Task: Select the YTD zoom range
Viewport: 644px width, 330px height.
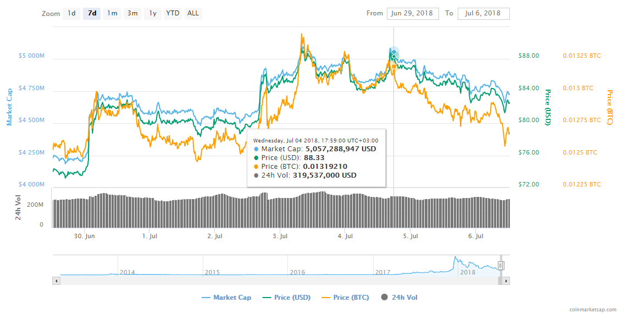Action: point(173,13)
